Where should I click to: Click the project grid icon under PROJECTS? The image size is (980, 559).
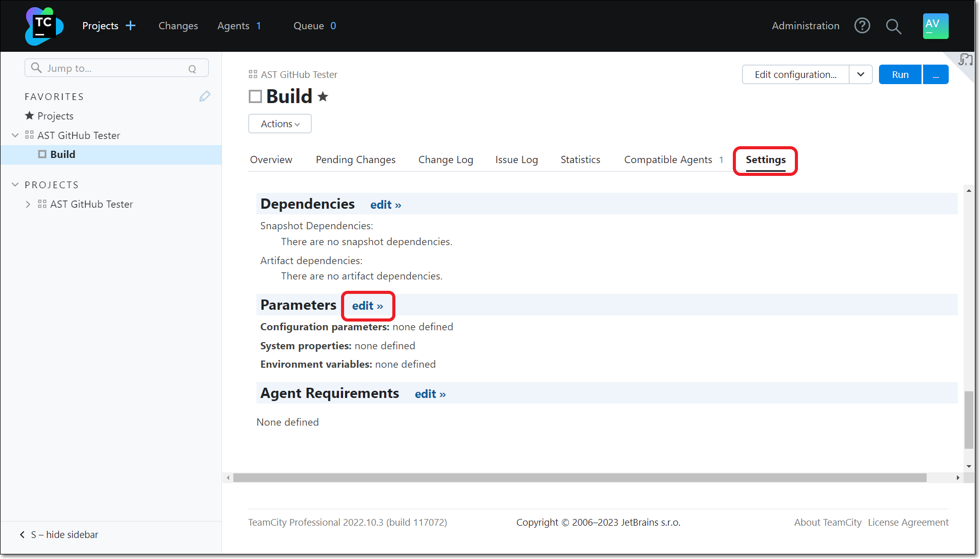click(x=42, y=204)
